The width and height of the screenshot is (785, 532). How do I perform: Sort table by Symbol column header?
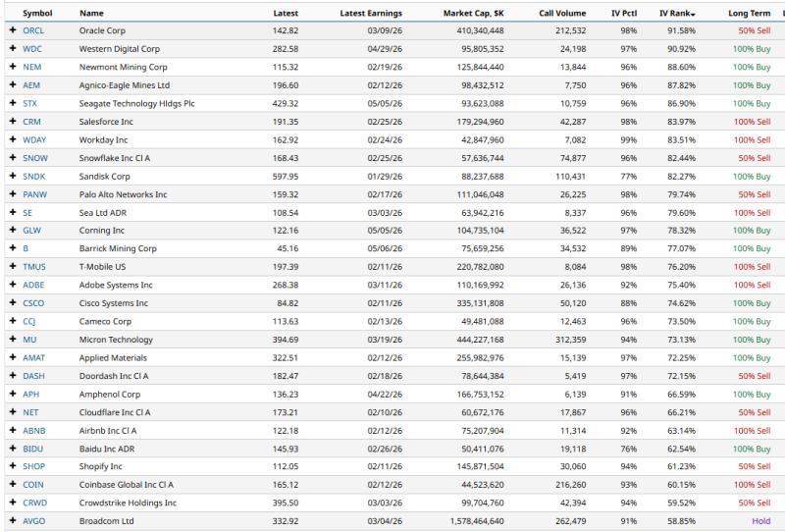tap(37, 14)
